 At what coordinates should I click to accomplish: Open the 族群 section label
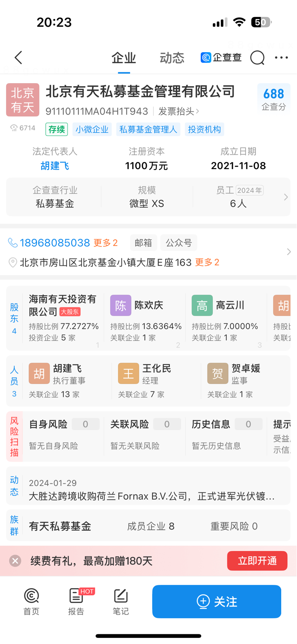point(14,525)
